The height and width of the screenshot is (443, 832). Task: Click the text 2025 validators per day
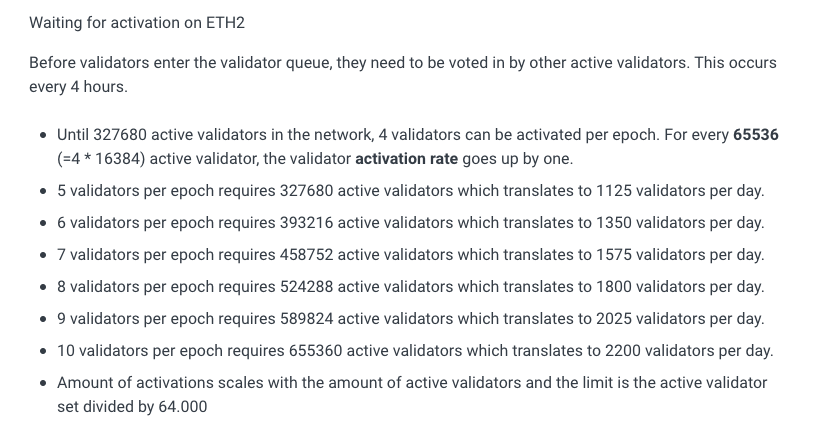pyautogui.click(x=680, y=318)
